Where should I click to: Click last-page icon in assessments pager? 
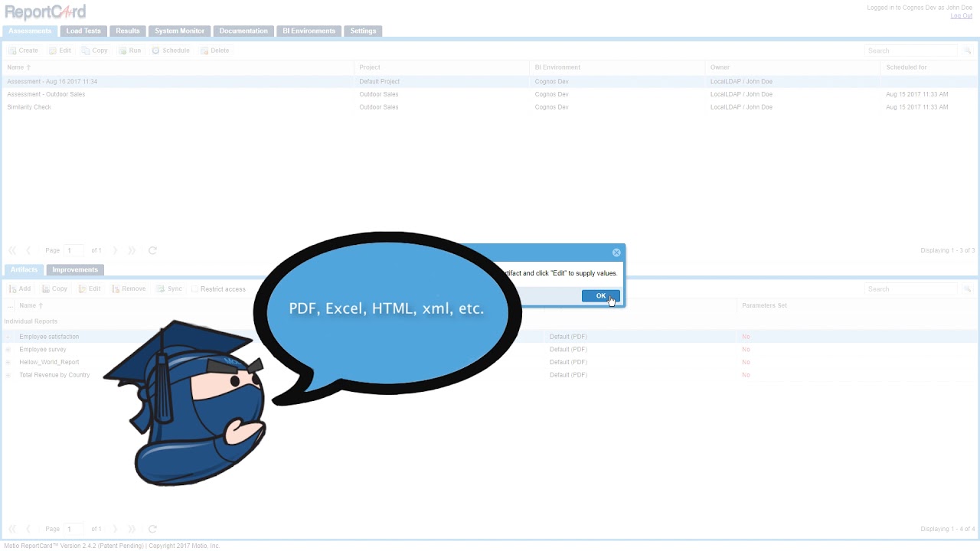[x=132, y=250]
